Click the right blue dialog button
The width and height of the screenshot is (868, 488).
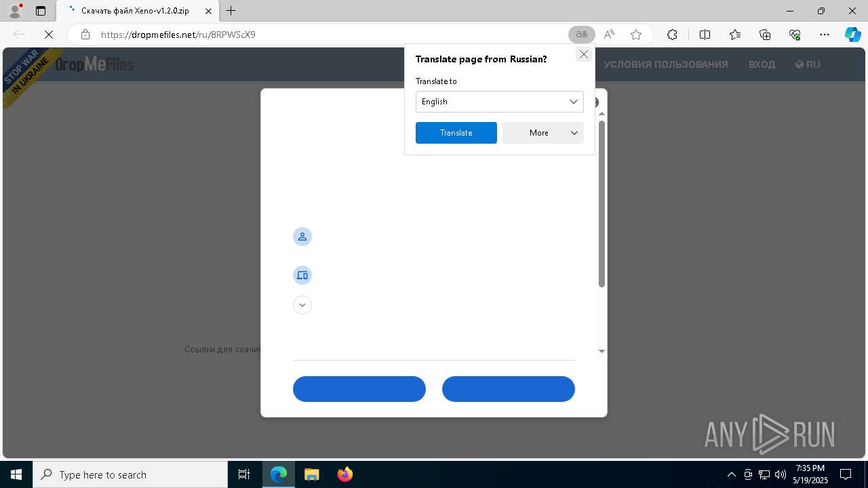tap(509, 389)
